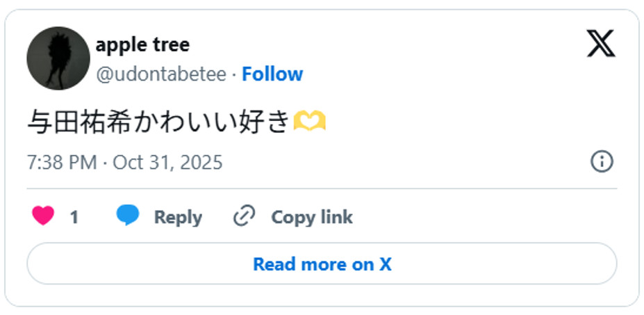This screenshot has height=315, width=644.
Task: Click the like count number 1
Action: pos(74,218)
